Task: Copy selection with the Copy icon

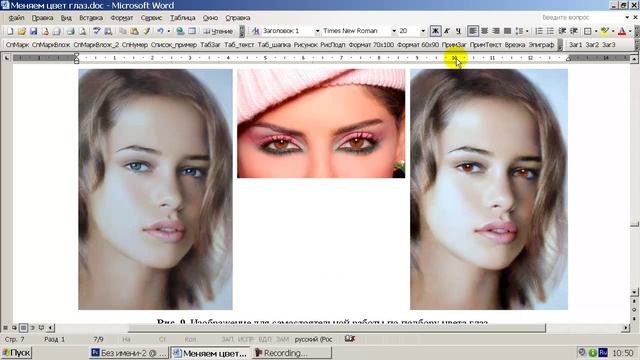Action: point(122,31)
